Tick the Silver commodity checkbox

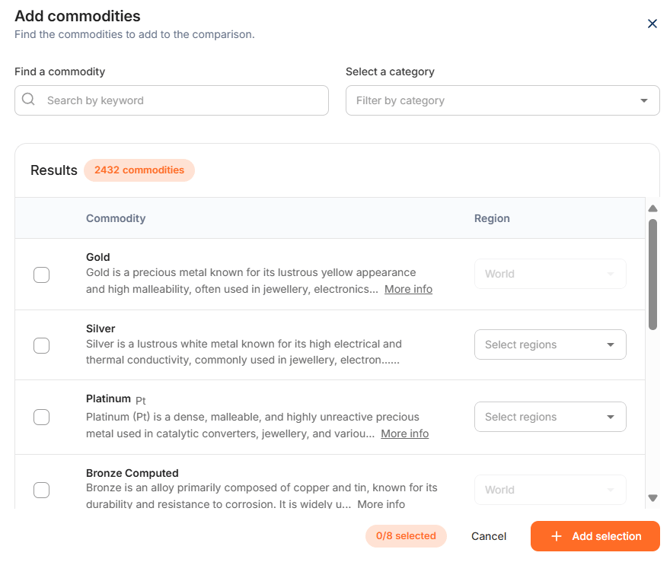point(42,346)
